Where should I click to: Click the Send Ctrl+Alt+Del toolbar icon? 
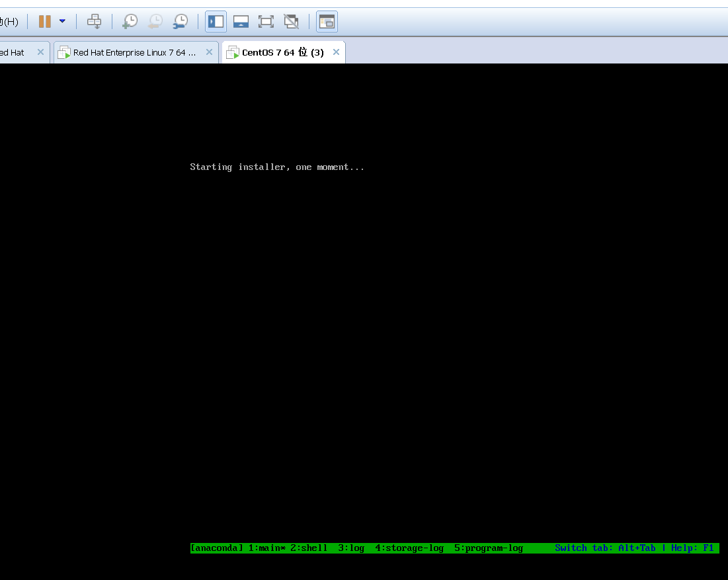click(95, 21)
